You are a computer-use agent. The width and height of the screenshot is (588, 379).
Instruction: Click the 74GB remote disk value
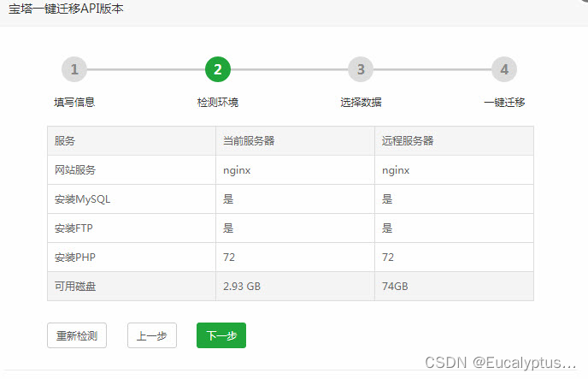(x=396, y=287)
